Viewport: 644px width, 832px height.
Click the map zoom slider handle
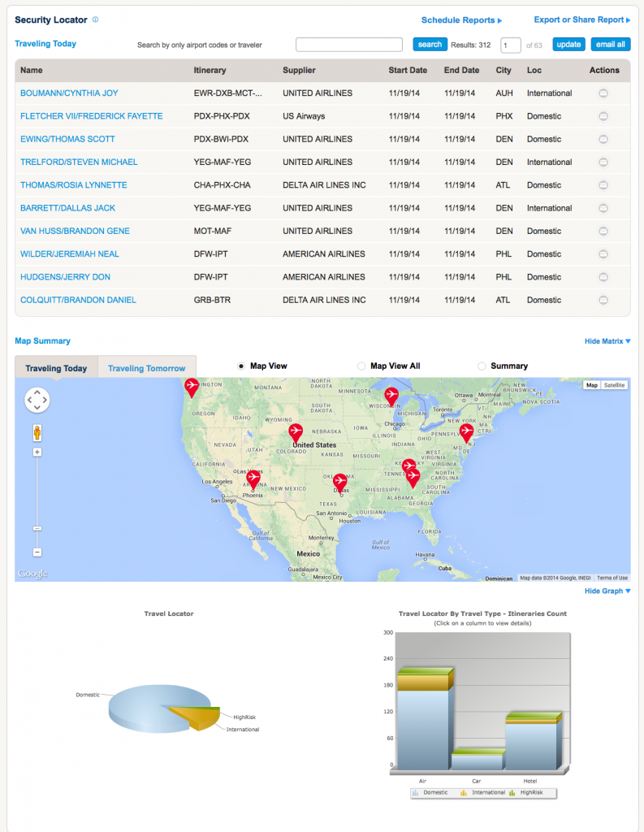pos(37,528)
